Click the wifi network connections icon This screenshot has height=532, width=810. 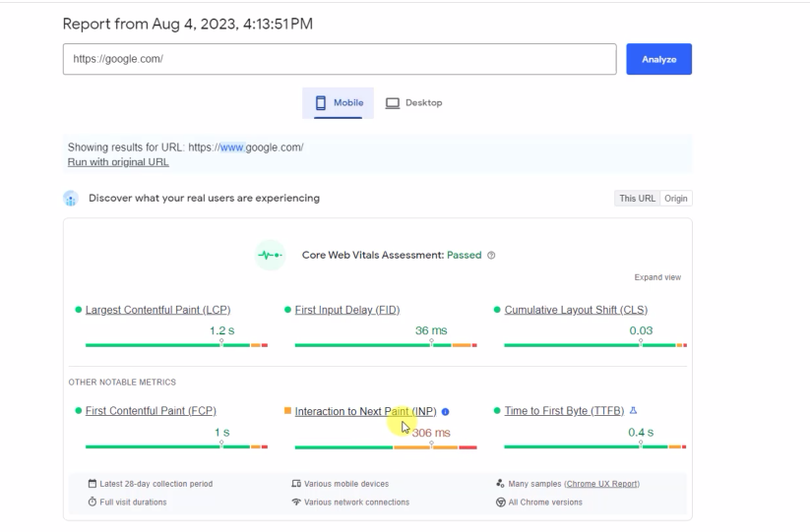click(296, 502)
